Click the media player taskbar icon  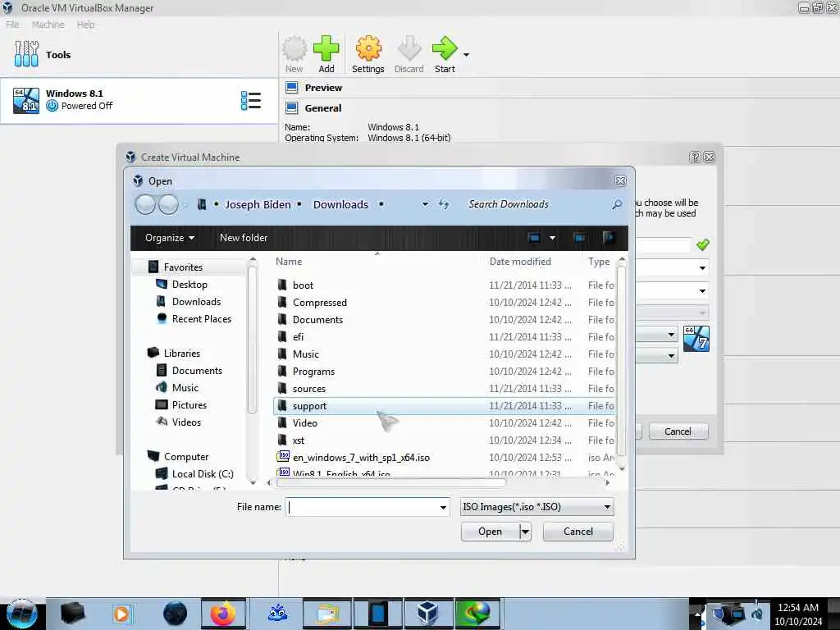(121, 614)
